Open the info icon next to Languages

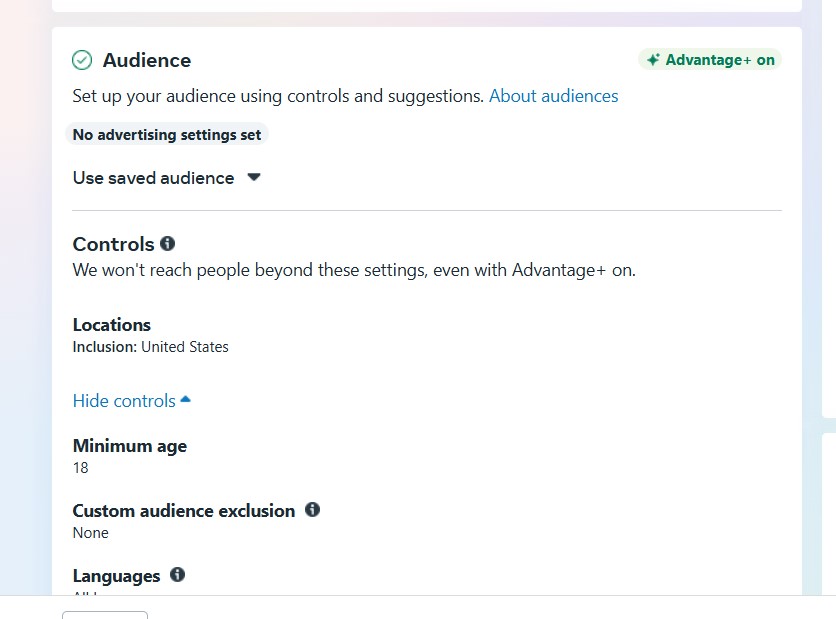178,575
